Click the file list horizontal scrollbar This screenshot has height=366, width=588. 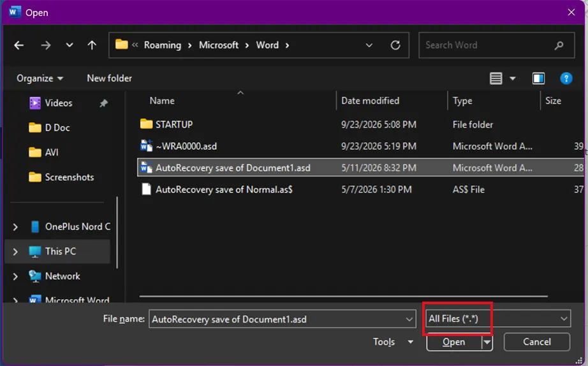coord(343,296)
